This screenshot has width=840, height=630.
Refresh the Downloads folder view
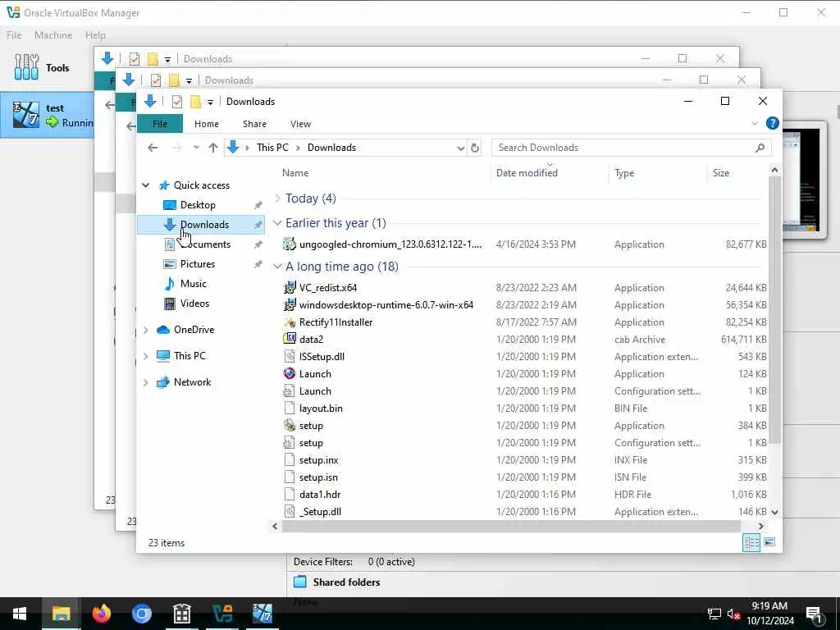[x=475, y=148]
